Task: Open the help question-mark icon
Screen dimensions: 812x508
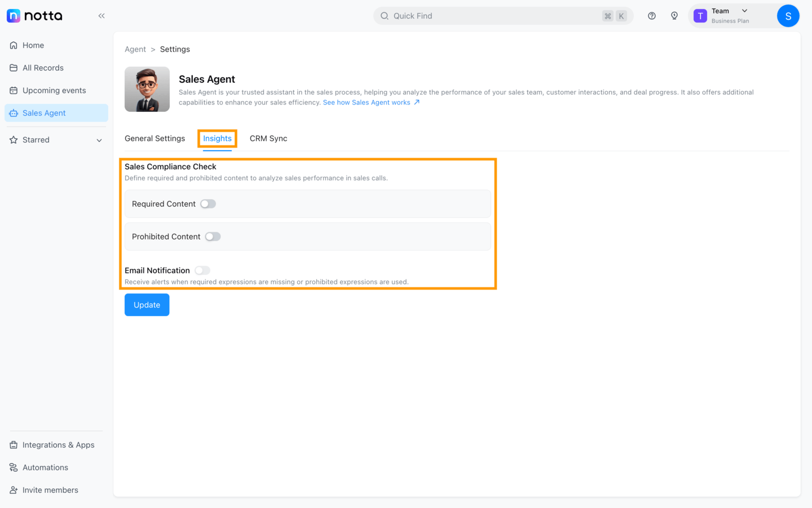Action: (652, 16)
